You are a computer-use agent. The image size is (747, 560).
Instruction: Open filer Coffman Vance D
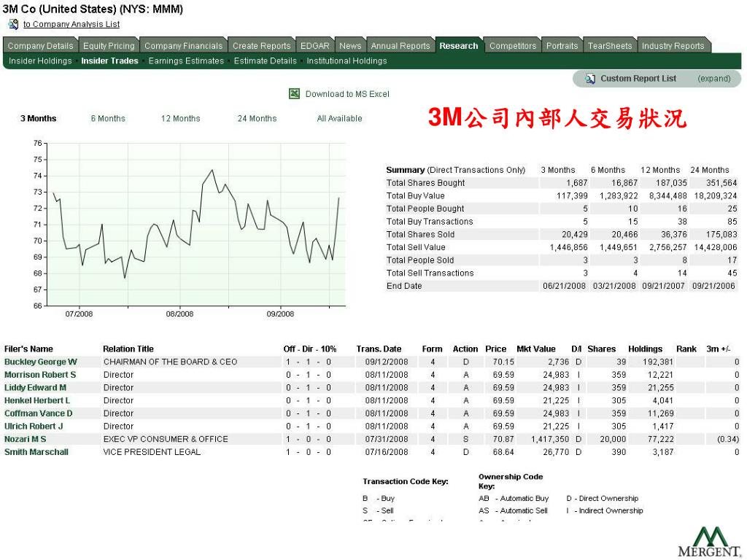[x=39, y=413]
